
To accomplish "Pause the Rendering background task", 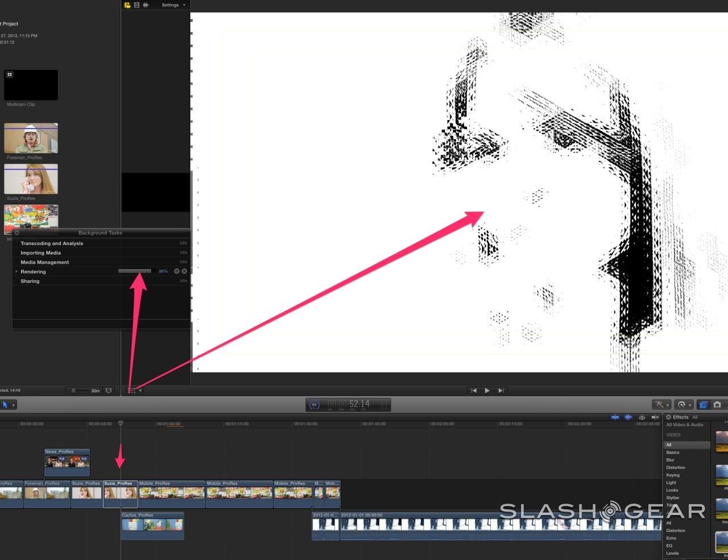I will 176,271.
